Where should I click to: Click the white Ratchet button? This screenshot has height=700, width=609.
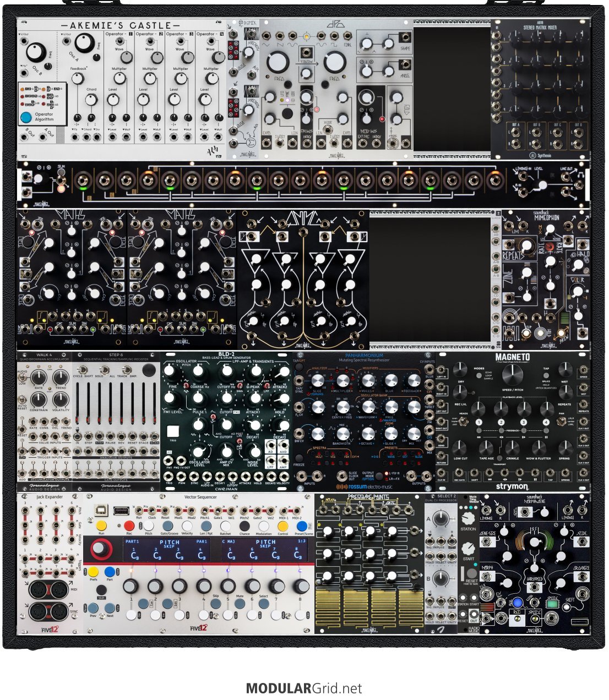click(225, 526)
